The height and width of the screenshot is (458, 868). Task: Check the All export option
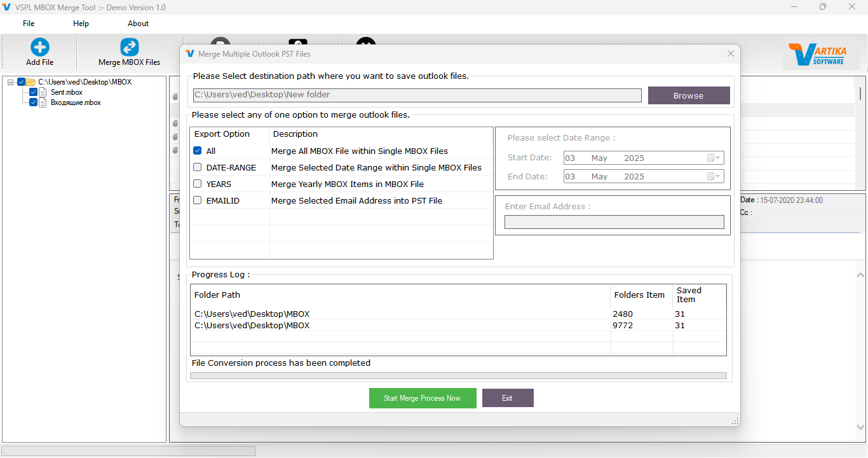coord(198,151)
